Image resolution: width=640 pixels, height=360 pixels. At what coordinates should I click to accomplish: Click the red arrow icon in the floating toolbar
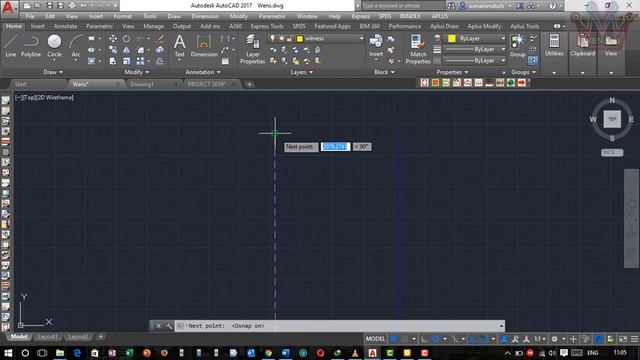(522, 82)
